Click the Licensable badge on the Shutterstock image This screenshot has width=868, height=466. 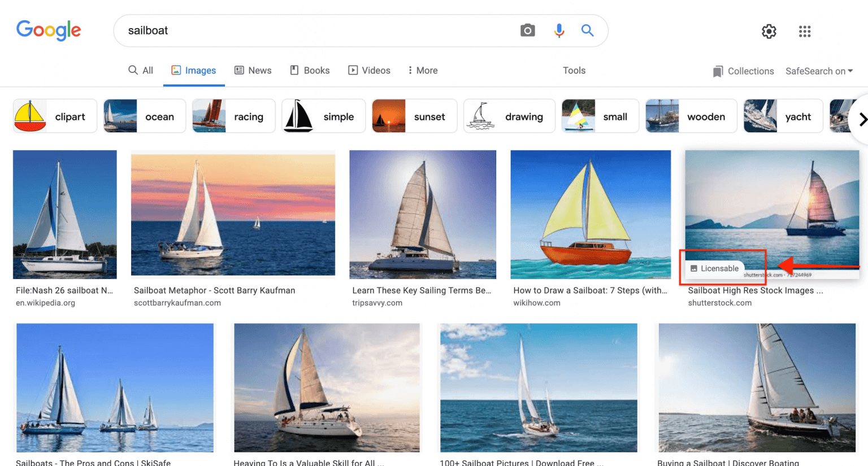point(714,268)
